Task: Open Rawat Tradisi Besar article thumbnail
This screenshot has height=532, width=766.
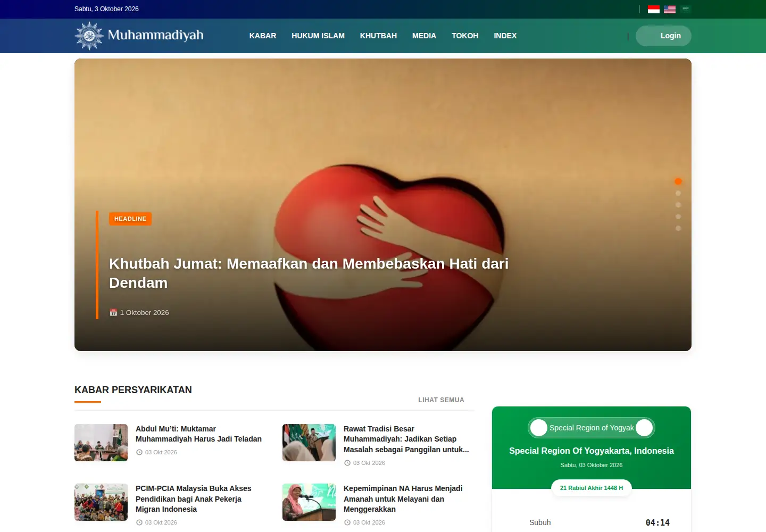Action: coord(309,443)
